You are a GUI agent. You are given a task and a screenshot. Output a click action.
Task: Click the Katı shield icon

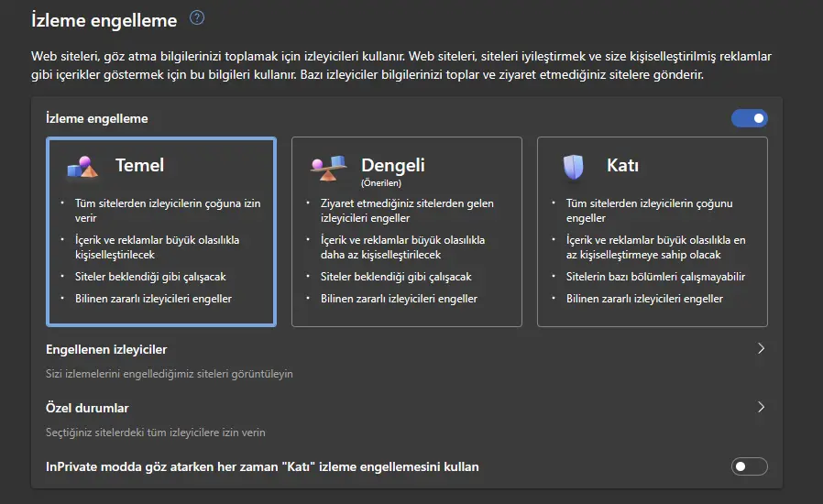coord(573,167)
